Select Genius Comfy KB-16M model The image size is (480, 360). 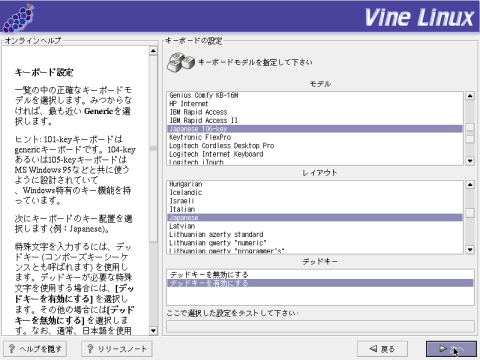tap(315, 95)
